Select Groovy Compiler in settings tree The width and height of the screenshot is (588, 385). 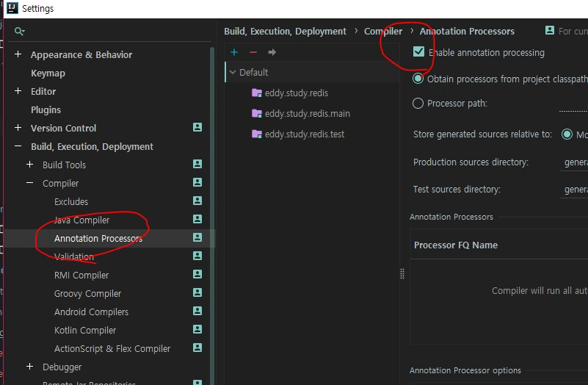point(87,293)
